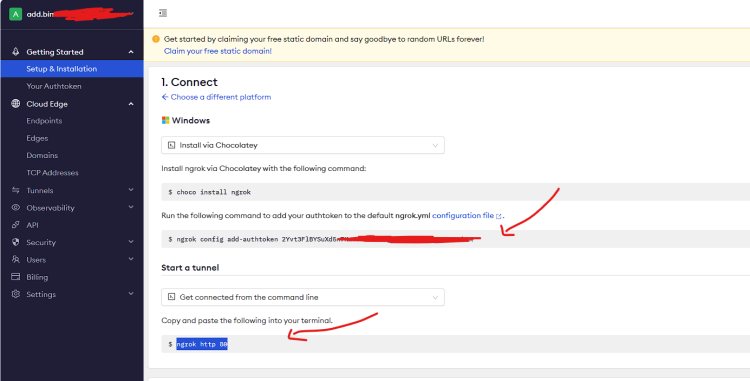The height and width of the screenshot is (381, 750).
Task: Open the Install via Chocolatey dropdown
Action: pyautogui.click(x=303, y=145)
